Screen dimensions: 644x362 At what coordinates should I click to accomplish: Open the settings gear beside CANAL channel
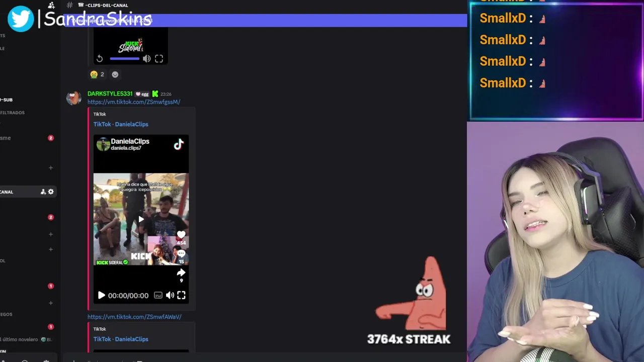tap(51, 192)
